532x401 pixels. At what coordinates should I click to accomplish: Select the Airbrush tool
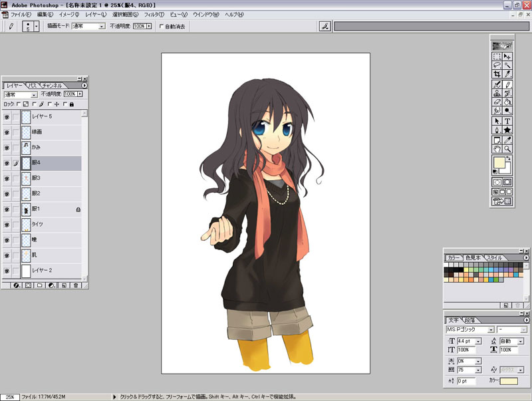(x=497, y=85)
